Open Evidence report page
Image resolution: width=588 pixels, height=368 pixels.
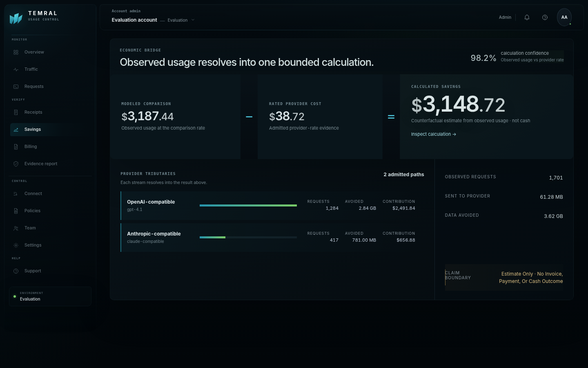[51, 164]
